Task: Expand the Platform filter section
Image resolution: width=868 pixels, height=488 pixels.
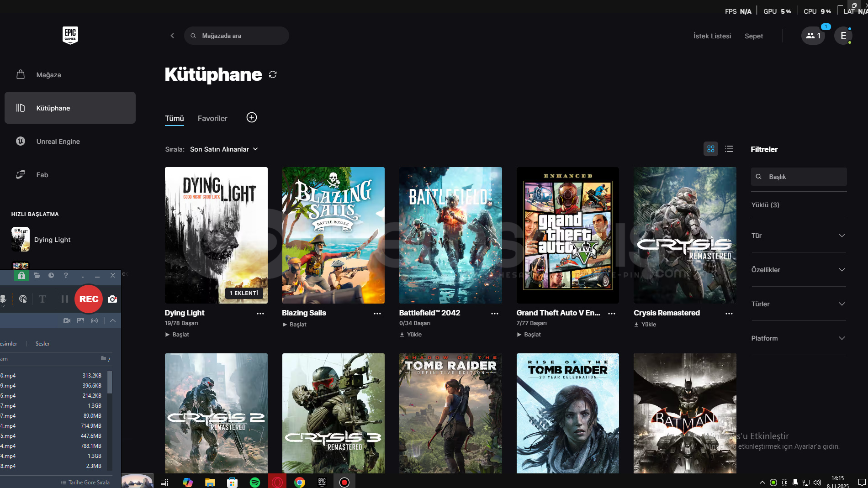Action: coord(798,338)
